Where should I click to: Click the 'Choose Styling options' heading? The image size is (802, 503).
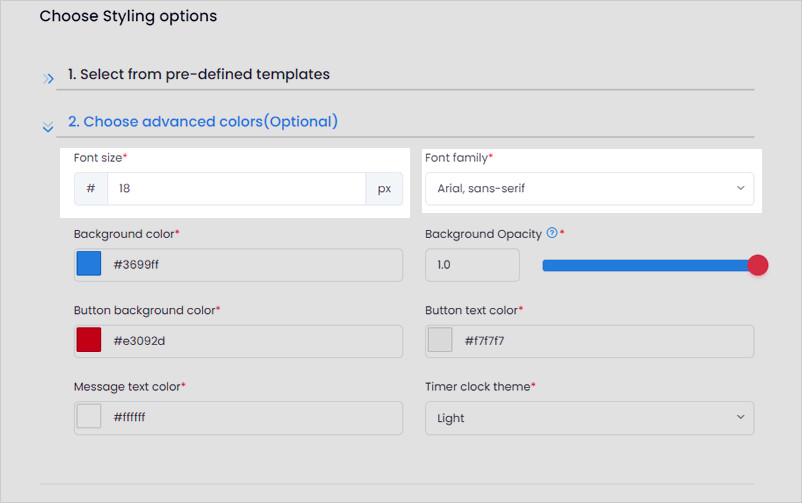pyautogui.click(x=128, y=16)
